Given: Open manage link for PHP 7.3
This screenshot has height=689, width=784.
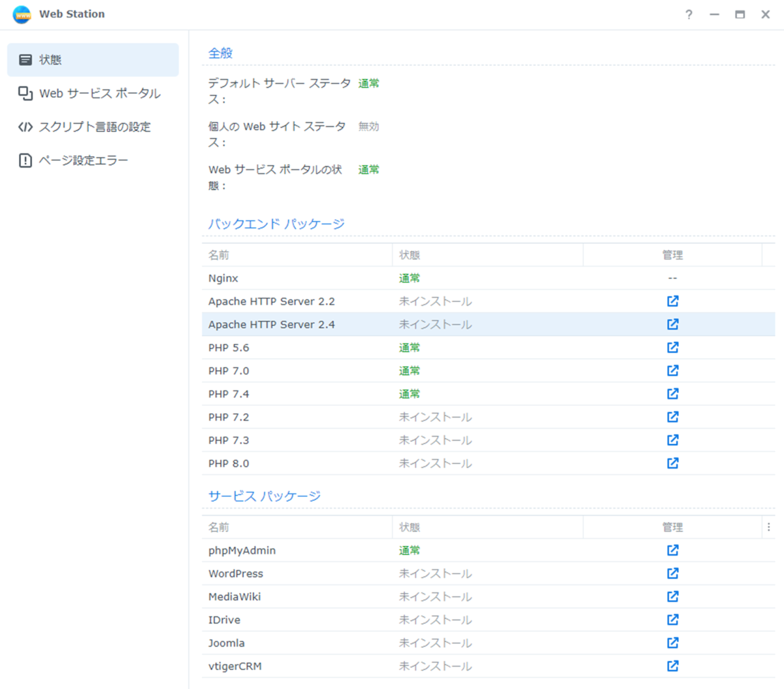Looking at the screenshot, I should [x=672, y=440].
